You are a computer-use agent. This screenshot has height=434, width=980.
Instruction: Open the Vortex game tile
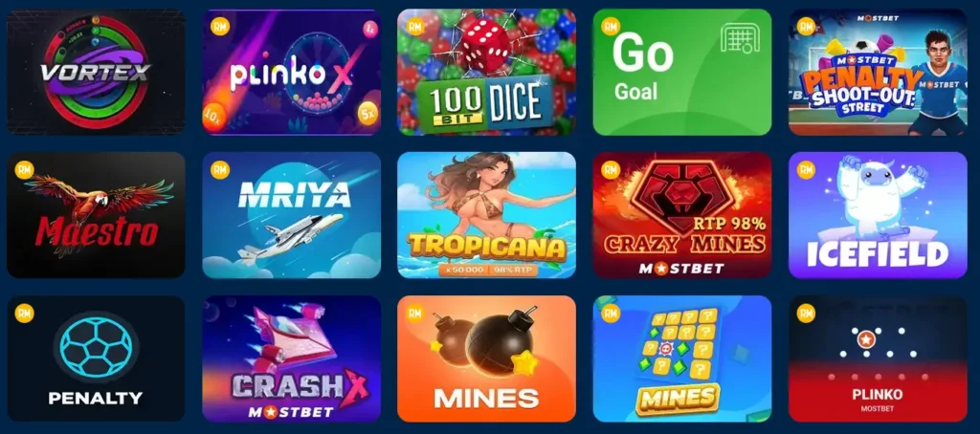pos(96,72)
